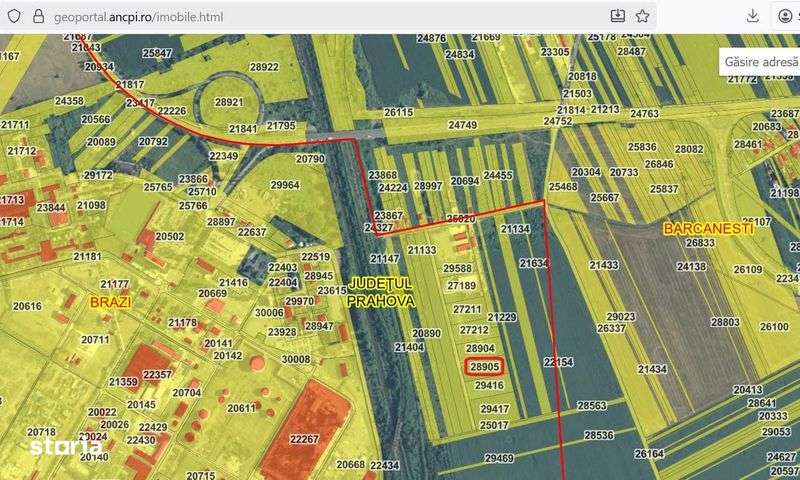The height and width of the screenshot is (480, 800).
Task: Select parcel 26833 near BARCANESTI
Action: pyautogui.click(x=700, y=243)
